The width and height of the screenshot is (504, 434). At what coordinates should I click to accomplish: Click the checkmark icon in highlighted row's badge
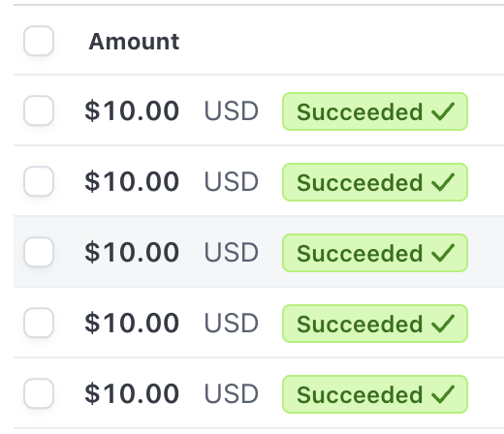point(443,253)
